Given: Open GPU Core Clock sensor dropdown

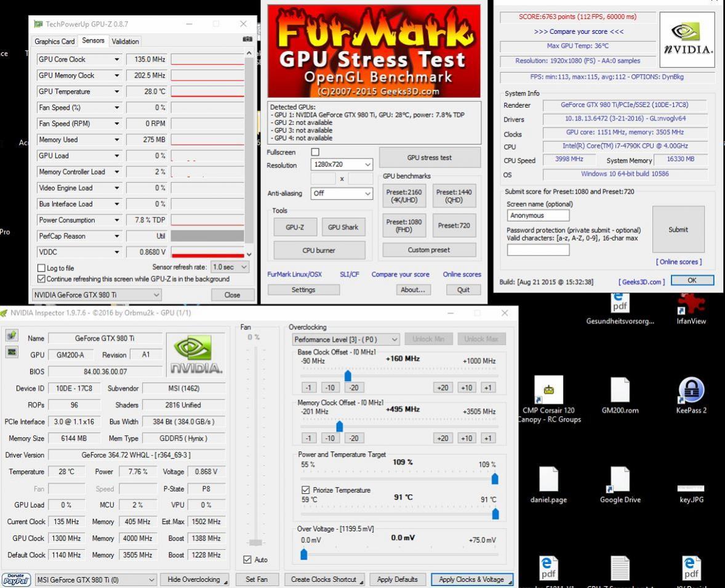Looking at the screenshot, I should click(116, 59).
